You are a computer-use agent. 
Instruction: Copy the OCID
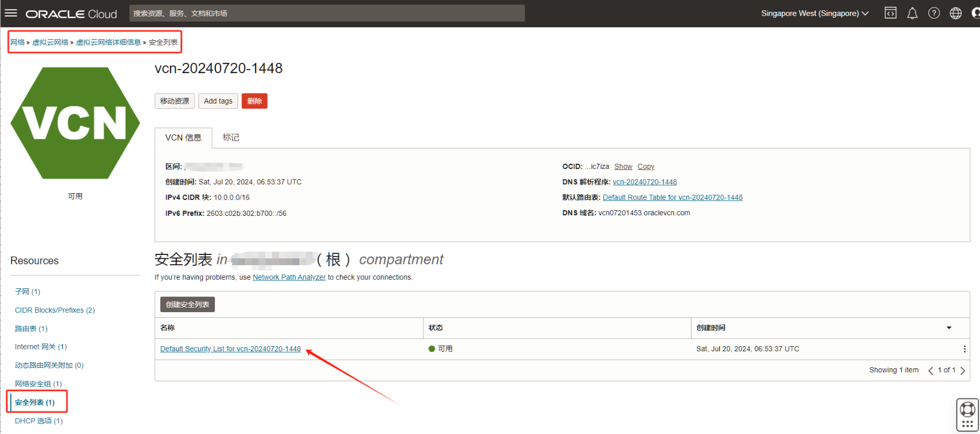pos(646,167)
